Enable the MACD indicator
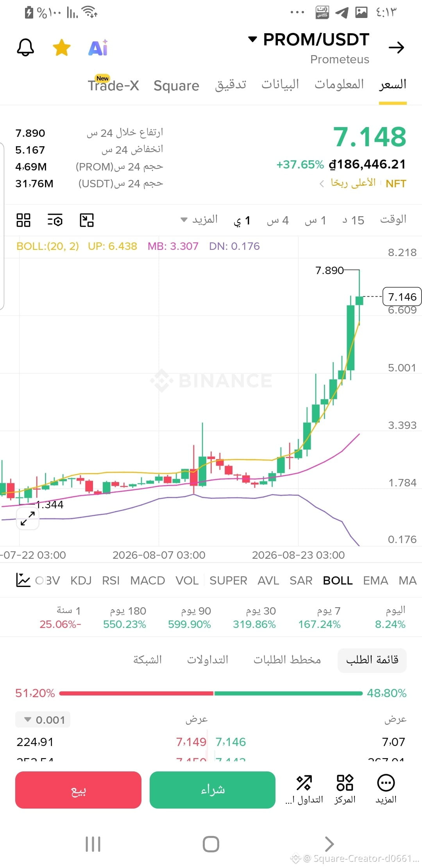 coord(148,581)
